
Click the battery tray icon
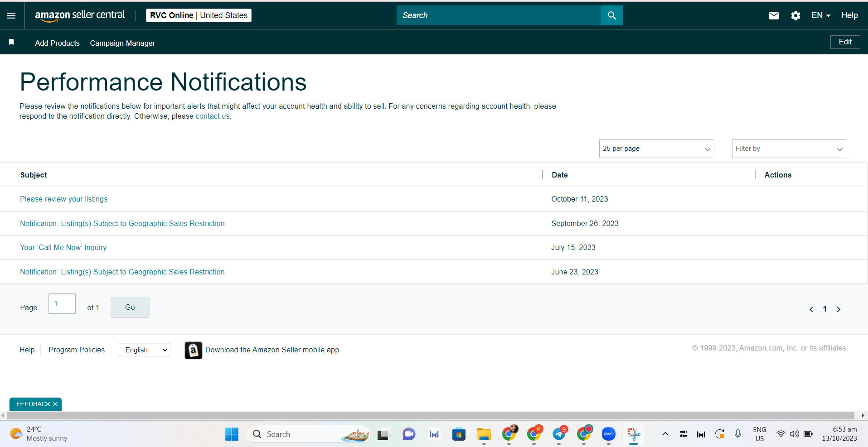(808, 434)
